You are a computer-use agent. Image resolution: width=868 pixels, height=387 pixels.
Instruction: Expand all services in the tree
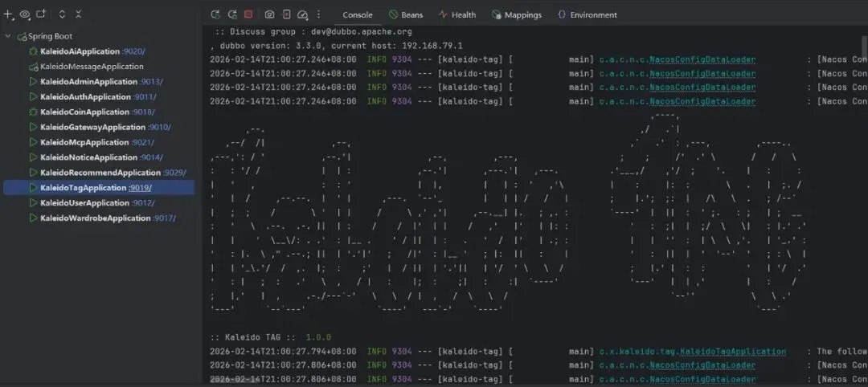[x=62, y=14]
